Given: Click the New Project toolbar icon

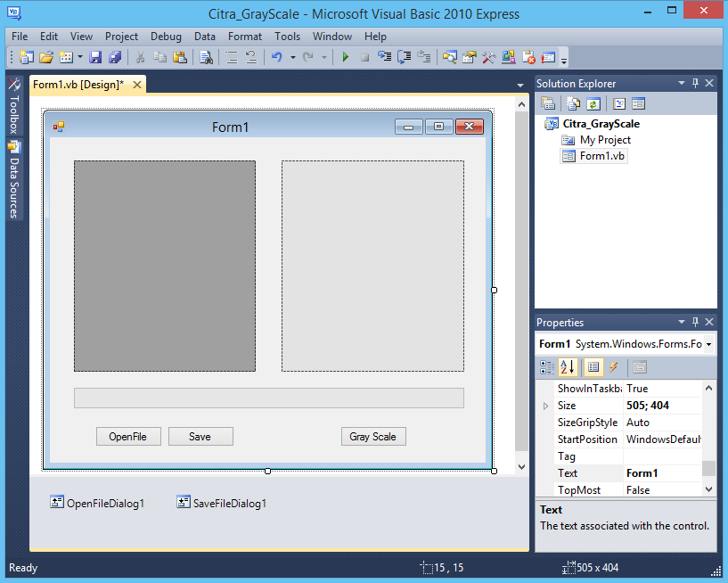Looking at the screenshot, I should tap(27, 57).
